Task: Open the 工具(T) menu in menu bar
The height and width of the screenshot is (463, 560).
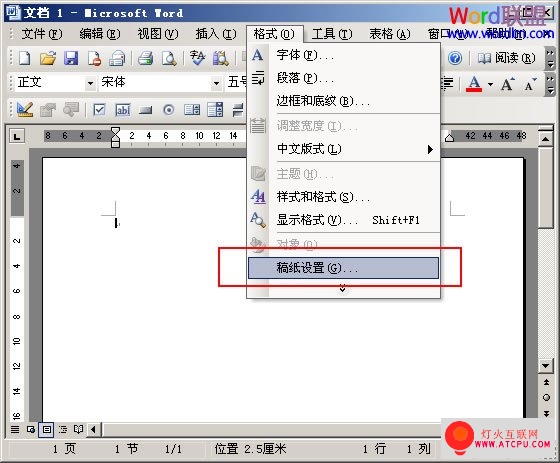Action: tap(332, 34)
